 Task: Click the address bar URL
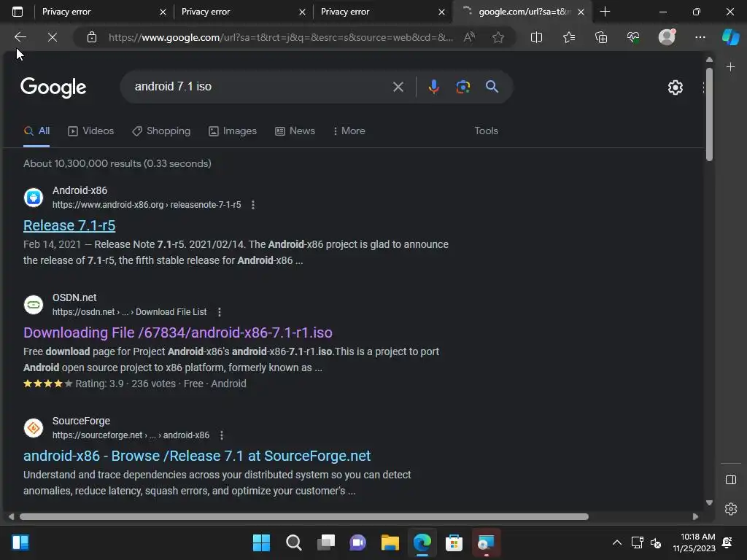[x=281, y=37]
